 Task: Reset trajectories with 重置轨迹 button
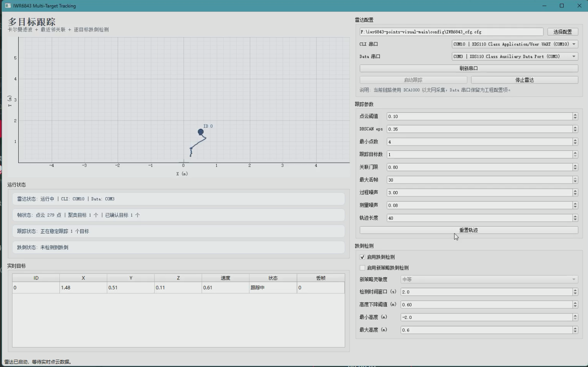[x=469, y=230]
